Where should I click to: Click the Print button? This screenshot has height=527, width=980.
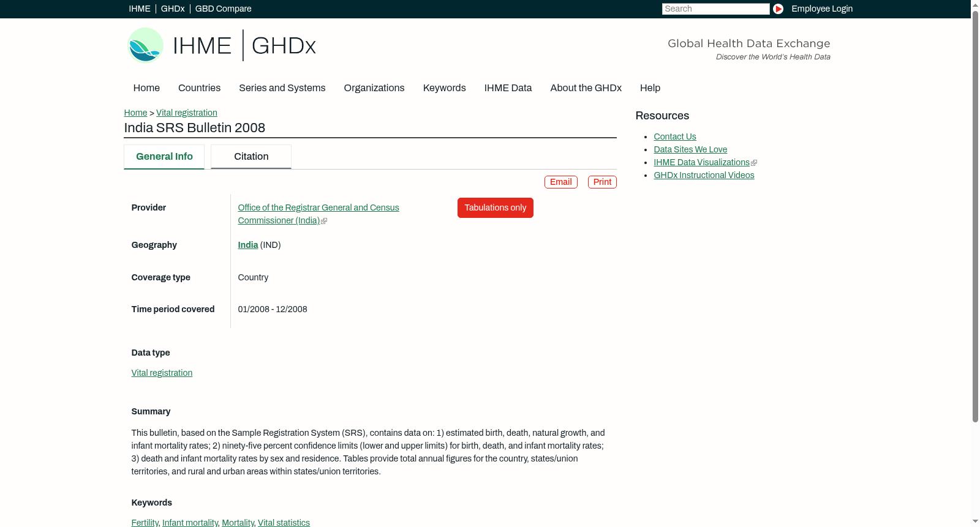[x=602, y=182]
